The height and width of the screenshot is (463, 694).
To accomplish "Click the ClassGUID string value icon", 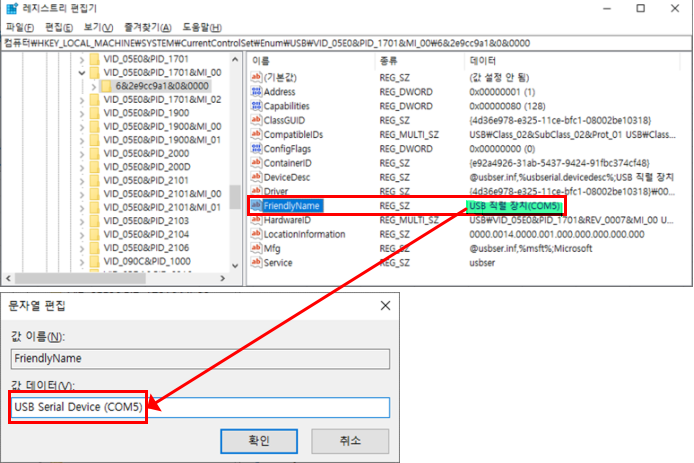I will (x=255, y=119).
